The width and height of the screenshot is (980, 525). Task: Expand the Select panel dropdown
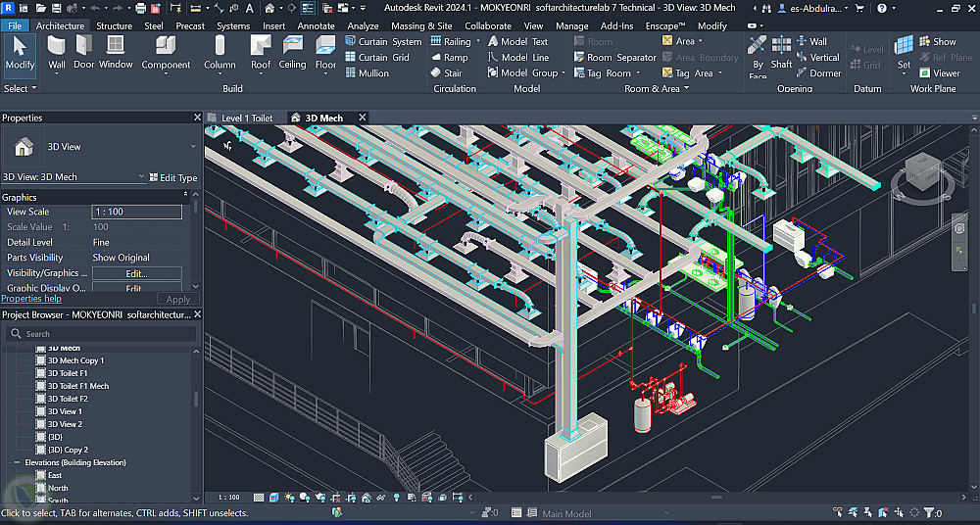tap(20, 88)
